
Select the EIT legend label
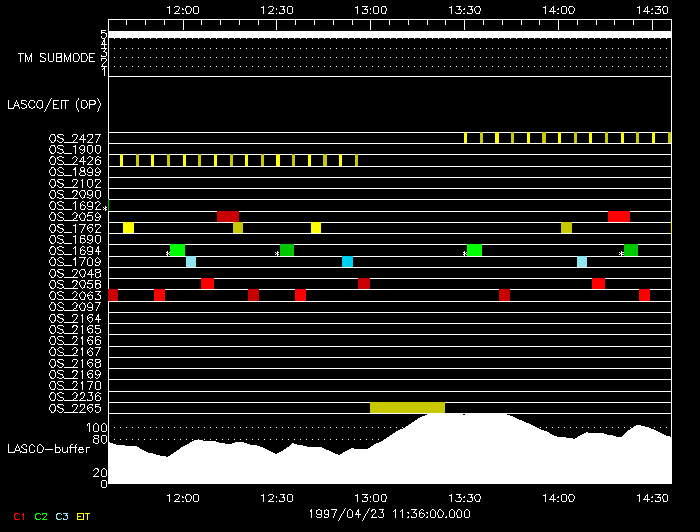click(84, 515)
